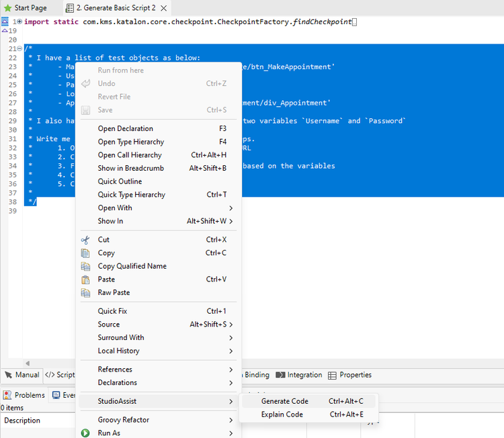Expand the Open With submenu

point(230,208)
